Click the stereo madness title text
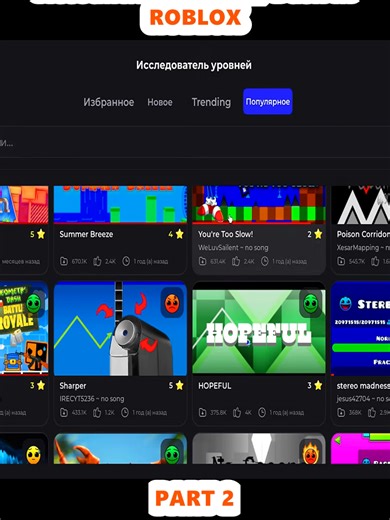 (363, 386)
